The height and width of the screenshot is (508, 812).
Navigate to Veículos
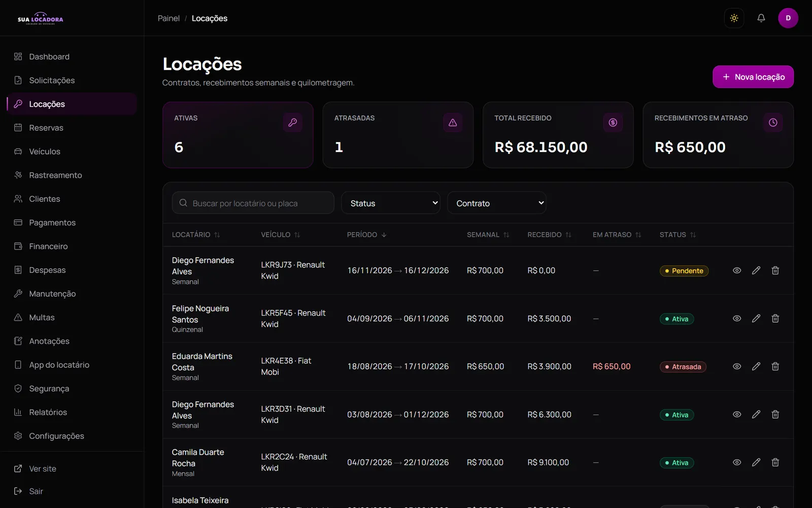tap(72, 151)
